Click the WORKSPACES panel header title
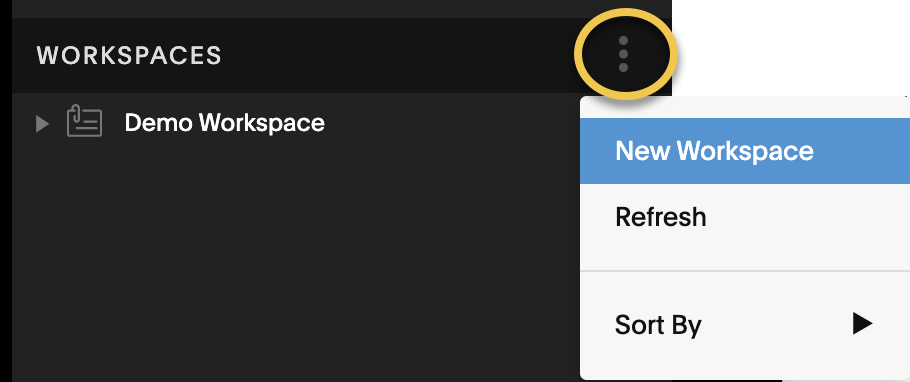Viewport: 910px width, 382px height. (x=129, y=56)
